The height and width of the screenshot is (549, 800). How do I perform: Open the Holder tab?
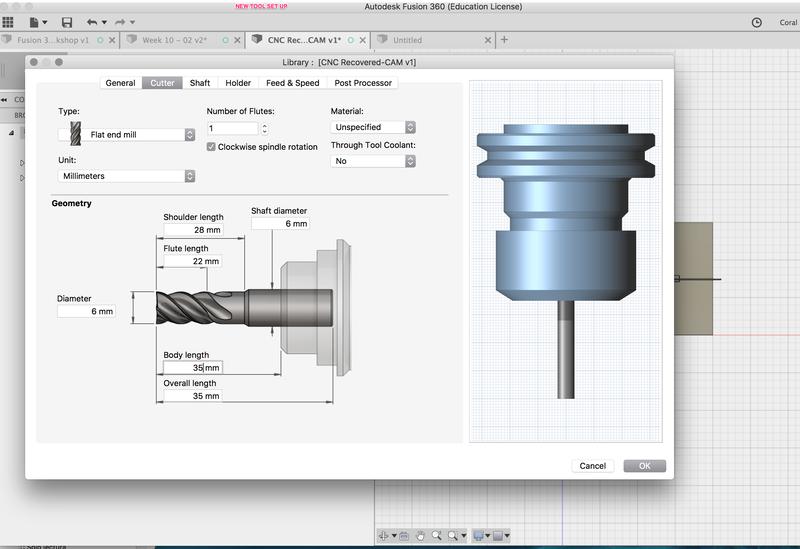click(238, 83)
